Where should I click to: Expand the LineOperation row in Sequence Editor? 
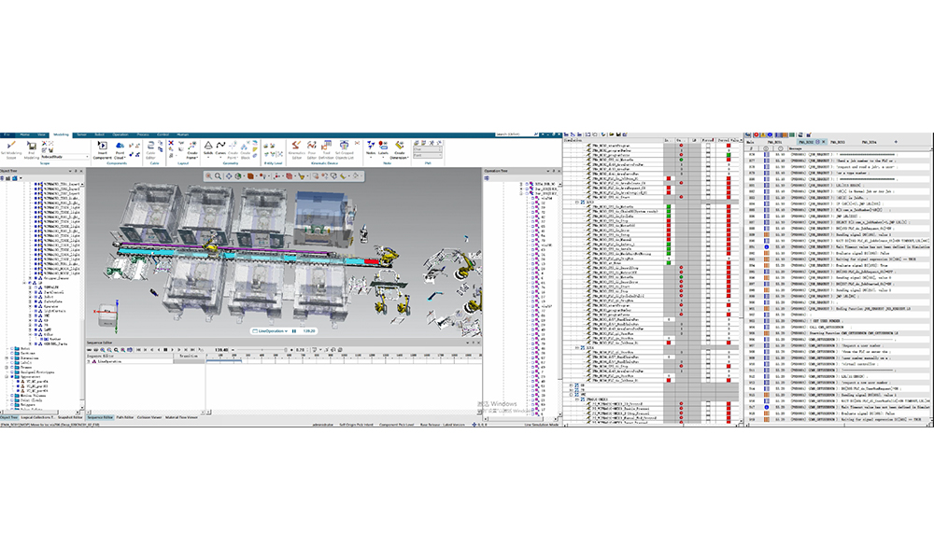click(90, 361)
